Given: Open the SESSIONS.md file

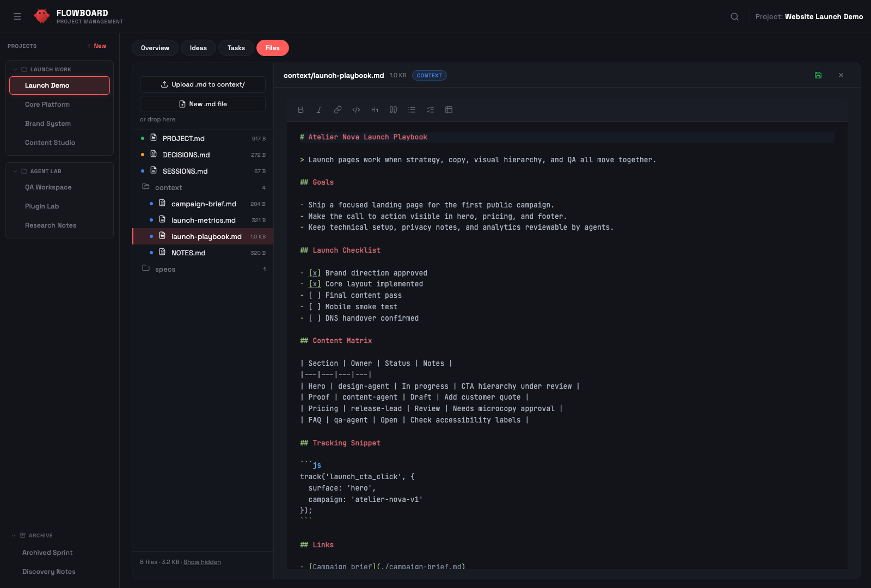Looking at the screenshot, I should [x=203, y=171].
